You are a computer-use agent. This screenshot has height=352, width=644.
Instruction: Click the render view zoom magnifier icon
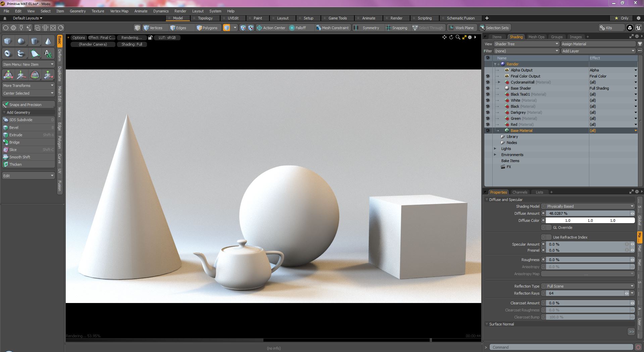458,37
